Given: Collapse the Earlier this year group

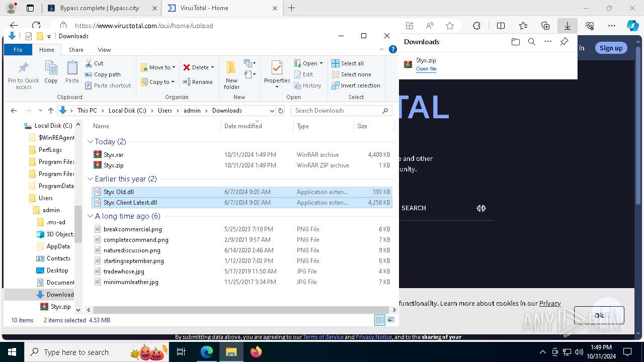Looking at the screenshot, I should point(90,179).
